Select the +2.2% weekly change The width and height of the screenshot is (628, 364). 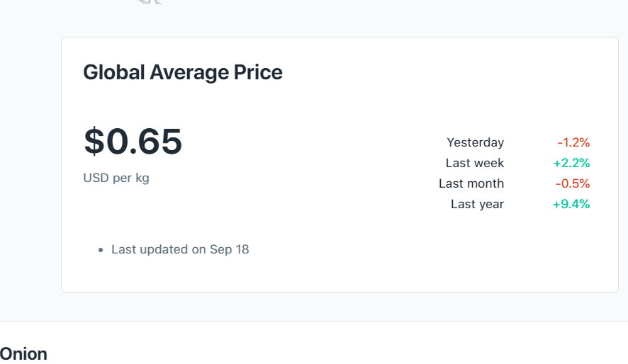click(571, 163)
